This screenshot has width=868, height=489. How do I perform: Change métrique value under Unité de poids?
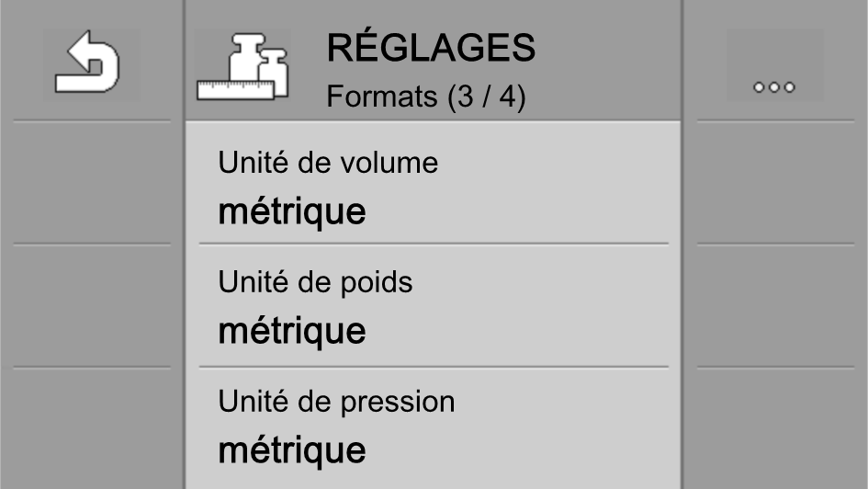[x=292, y=332]
